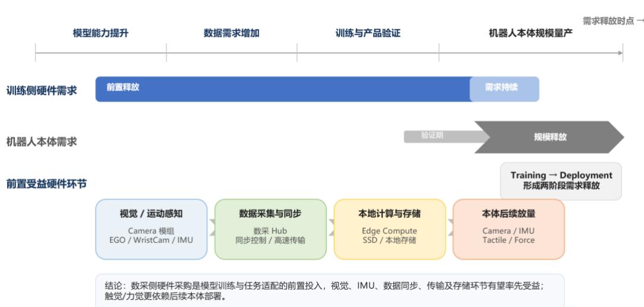Screen dimensions: 644x307
Task: Click the 机器人本体需求 row label
Action: pos(42,142)
